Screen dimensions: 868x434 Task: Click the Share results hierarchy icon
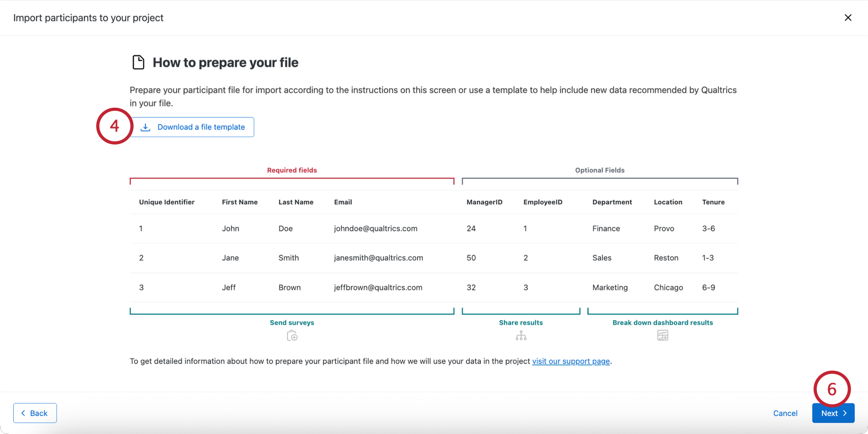[x=521, y=335]
